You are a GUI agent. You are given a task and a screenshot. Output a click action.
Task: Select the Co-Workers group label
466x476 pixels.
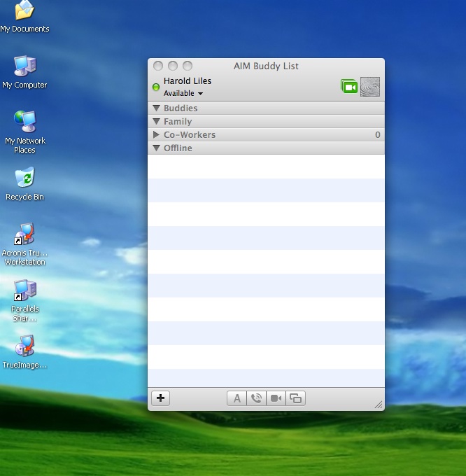click(190, 135)
